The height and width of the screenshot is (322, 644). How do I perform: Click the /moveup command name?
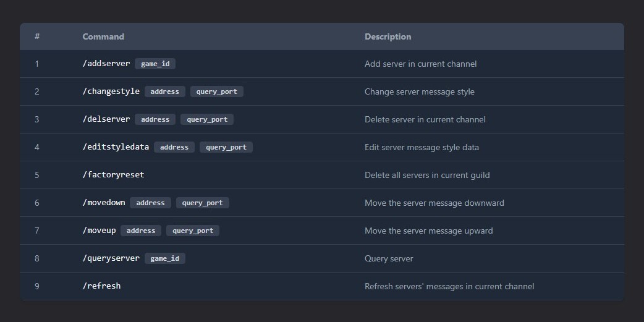(99, 231)
